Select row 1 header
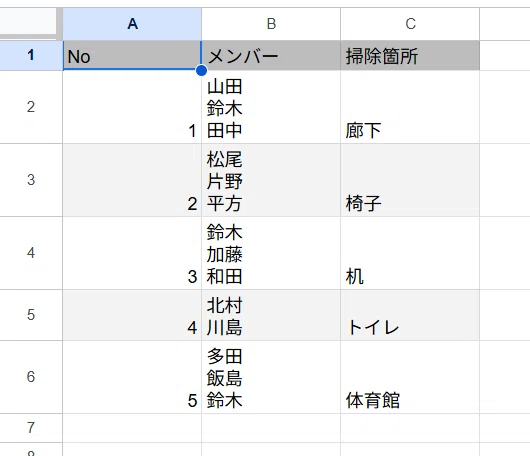This screenshot has height=456, width=530. pos(31,55)
